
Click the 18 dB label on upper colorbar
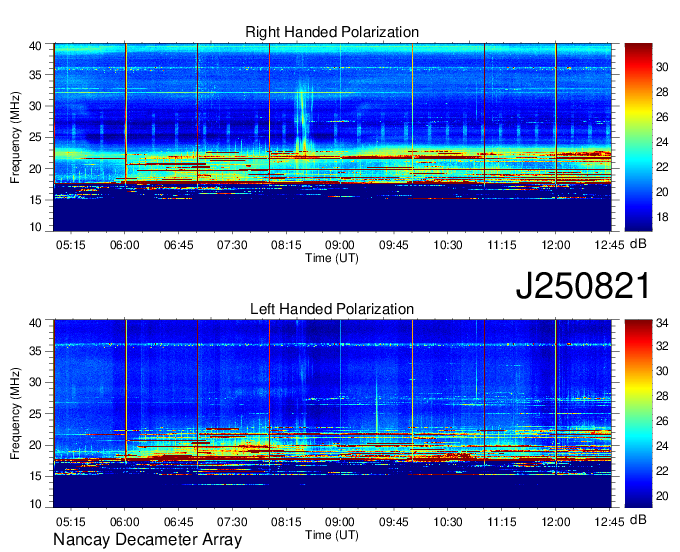tap(662, 217)
